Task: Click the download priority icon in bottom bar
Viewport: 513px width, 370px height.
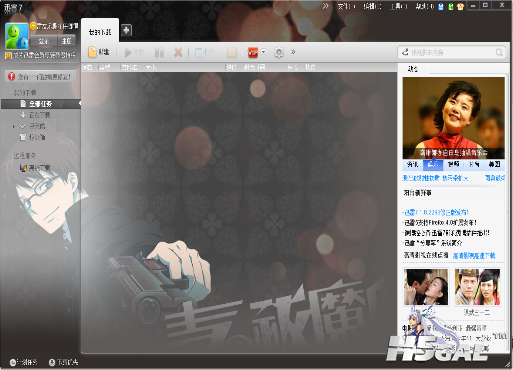Action: tap(52, 362)
